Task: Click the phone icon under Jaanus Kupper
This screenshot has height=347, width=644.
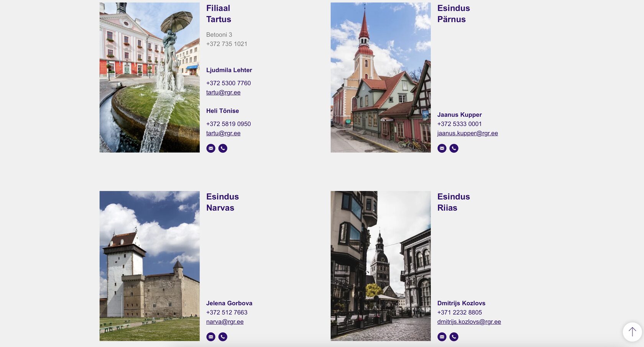Action: tap(454, 148)
